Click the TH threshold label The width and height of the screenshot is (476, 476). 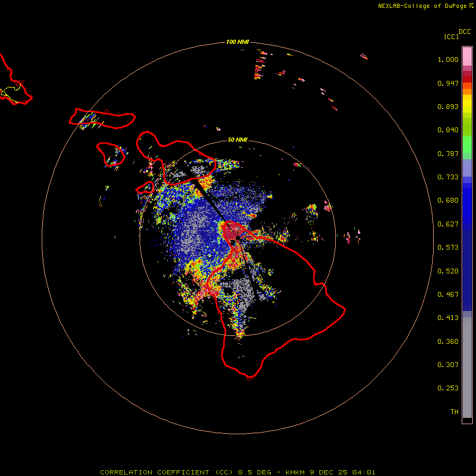(x=454, y=412)
